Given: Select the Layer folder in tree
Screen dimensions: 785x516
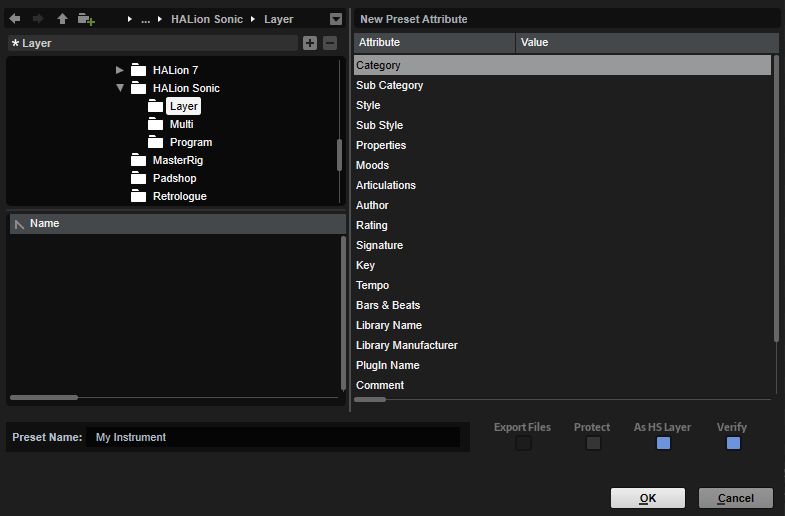Looking at the screenshot, I should (x=184, y=106).
